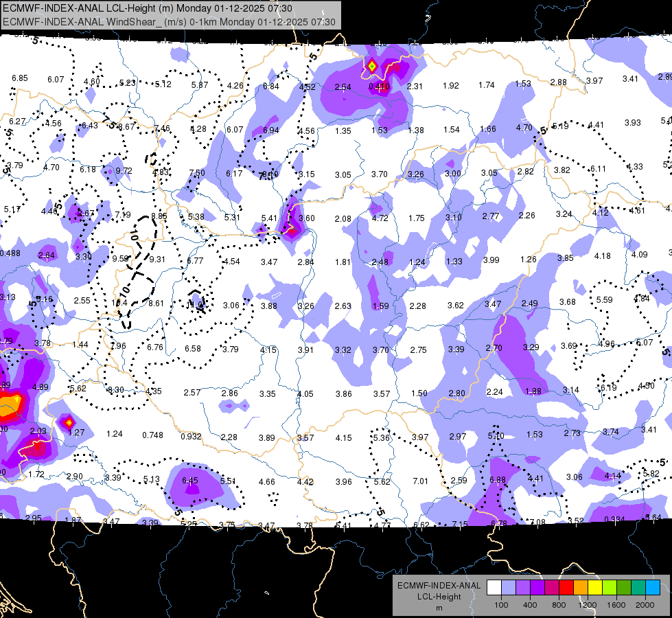Click the wind shear value 6.85
The width and height of the screenshot is (672, 618).
click(20, 78)
